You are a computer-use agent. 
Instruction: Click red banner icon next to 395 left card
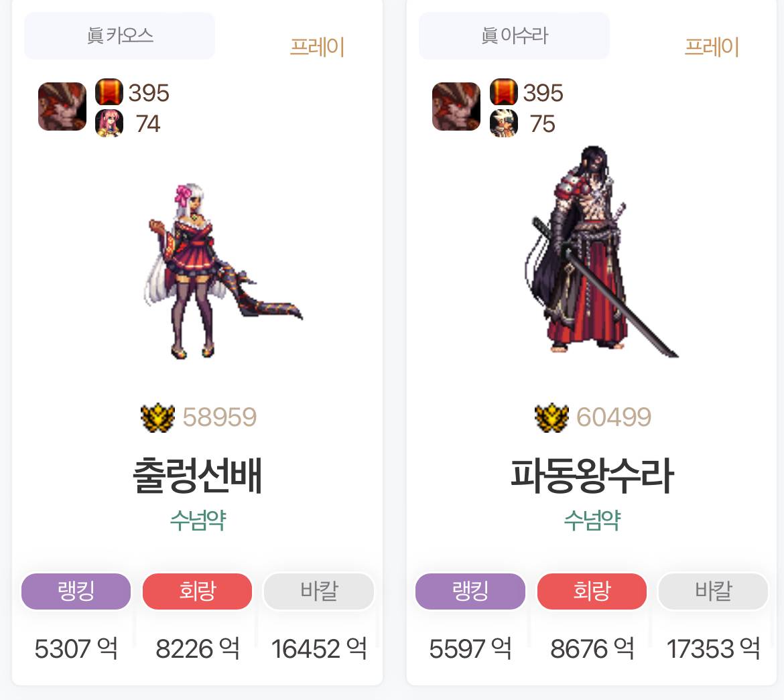tap(109, 92)
